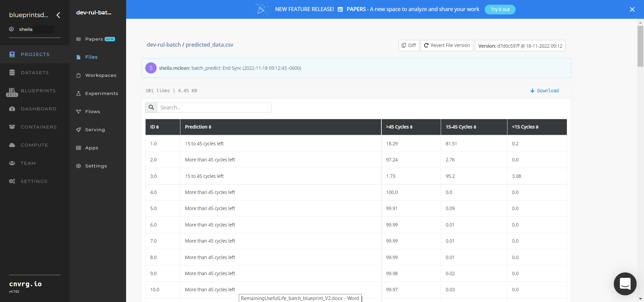Click the Flows branching icon
This screenshot has height=302, width=644.
click(78, 112)
